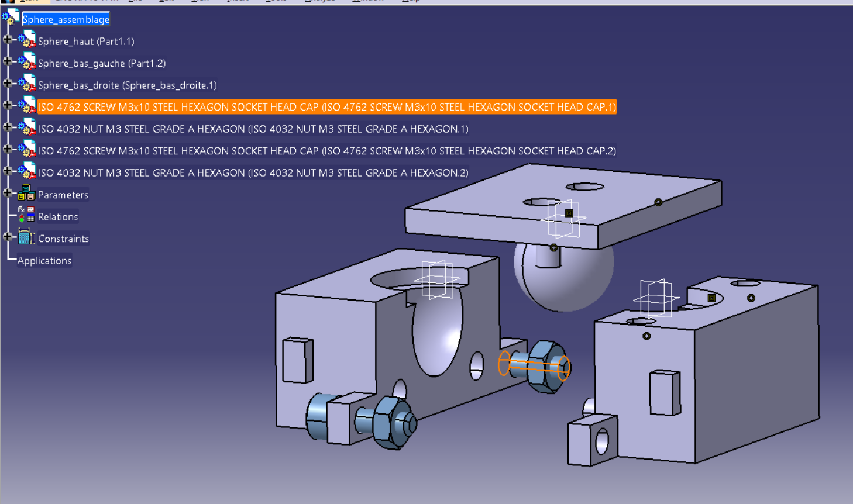Expand the ISO 4032 NUT HEXAGON.2 node
853x504 pixels.
point(8,171)
